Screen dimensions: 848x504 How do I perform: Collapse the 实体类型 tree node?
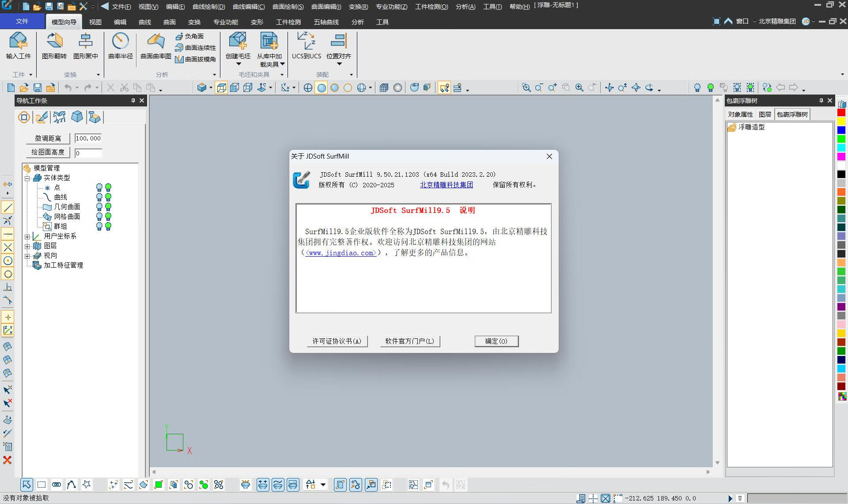coord(27,178)
